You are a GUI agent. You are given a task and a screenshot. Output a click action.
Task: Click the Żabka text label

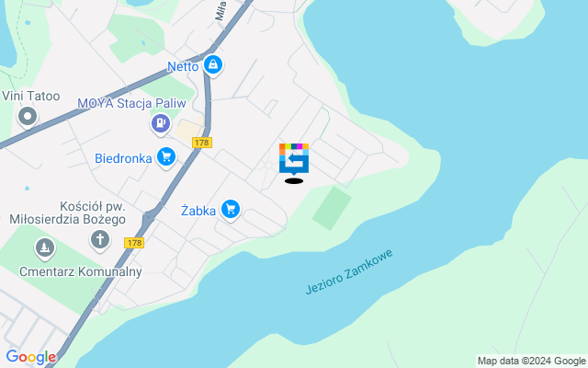click(198, 211)
